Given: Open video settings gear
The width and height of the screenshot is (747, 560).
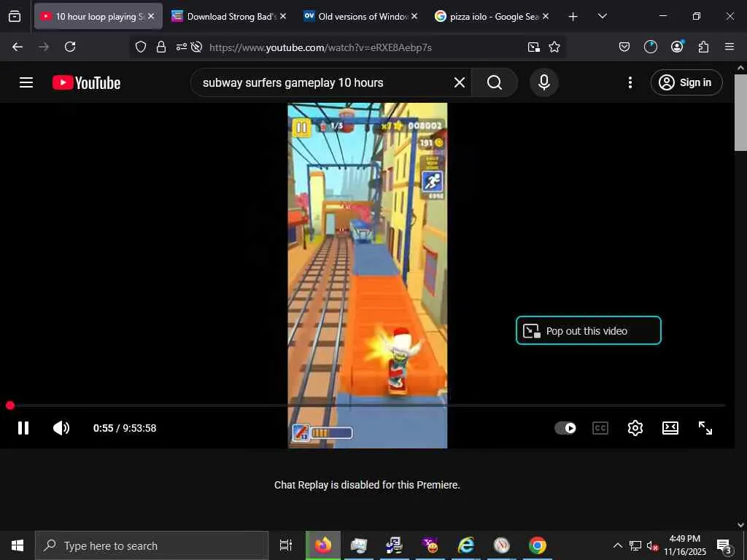Looking at the screenshot, I should [x=635, y=428].
